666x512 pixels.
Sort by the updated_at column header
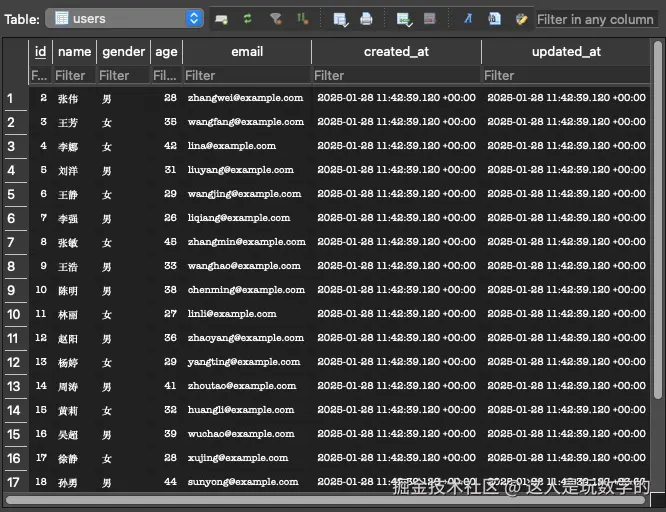[x=566, y=52]
